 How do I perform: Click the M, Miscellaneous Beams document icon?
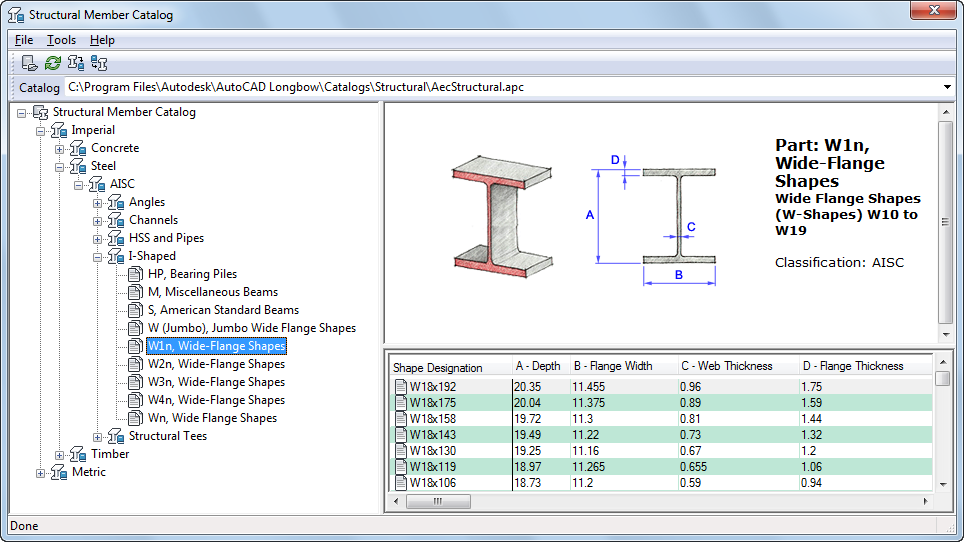coord(135,292)
